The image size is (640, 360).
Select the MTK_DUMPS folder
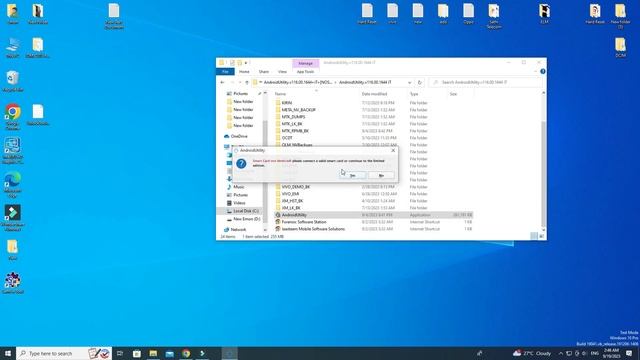[293, 117]
